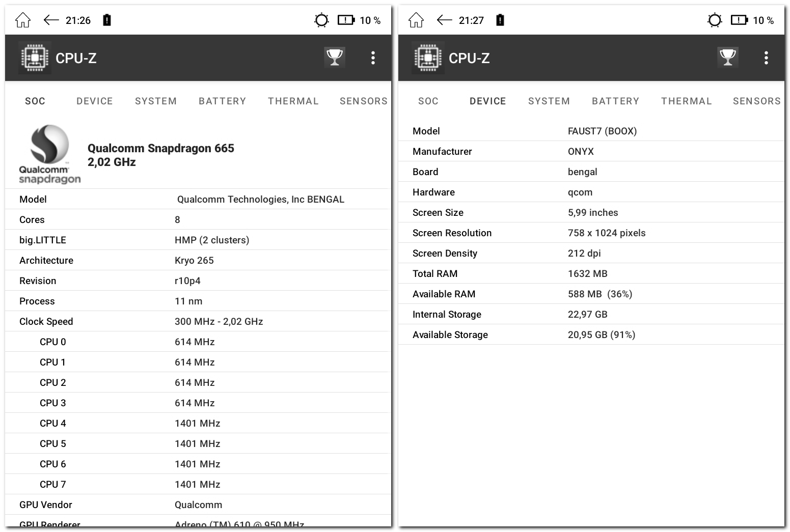The height and width of the screenshot is (532, 790).
Task: Tap the CPU-Z chip logo in the right window
Action: [x=428, y=58]
